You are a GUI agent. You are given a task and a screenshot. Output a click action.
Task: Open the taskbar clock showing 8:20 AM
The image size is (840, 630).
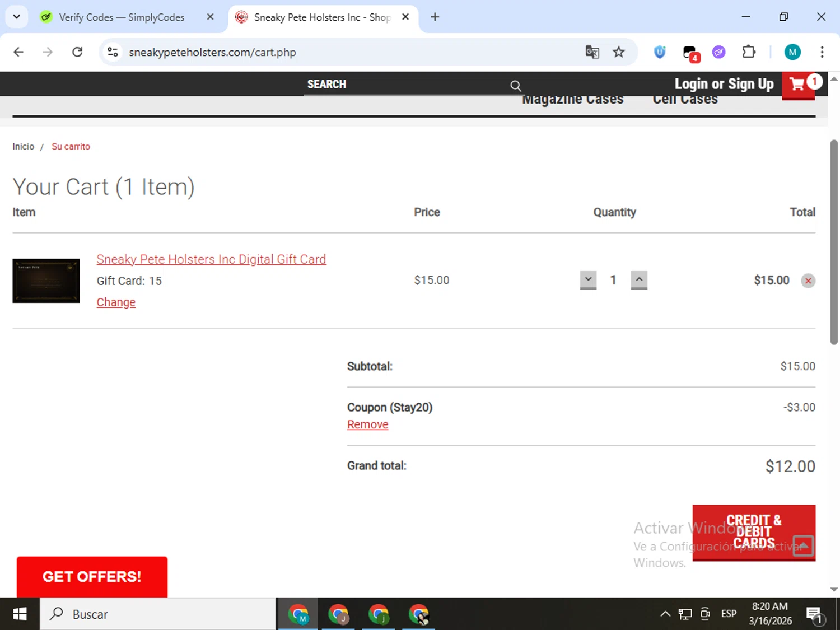pyautogui.click(x=770, y=614)
